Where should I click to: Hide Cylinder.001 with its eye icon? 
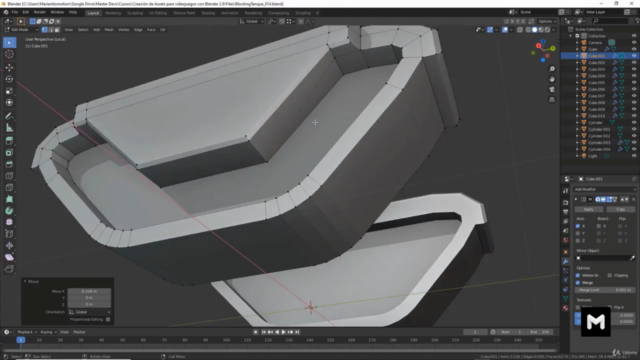(634, 129)
